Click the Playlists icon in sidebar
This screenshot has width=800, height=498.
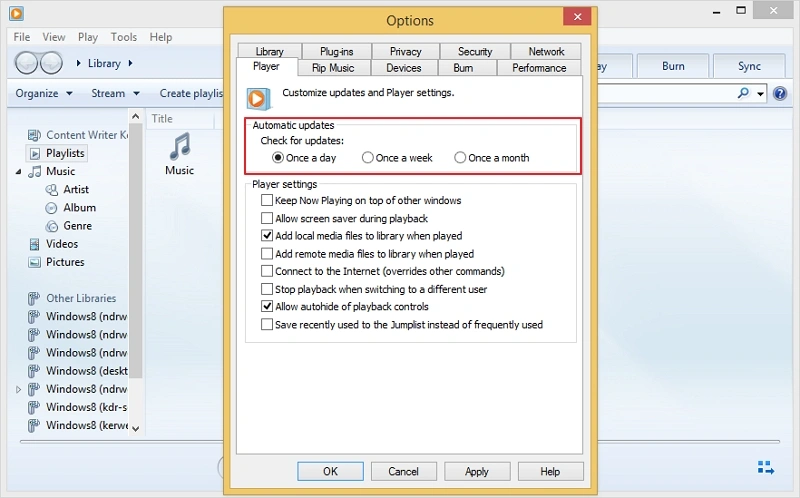pos(35,154)
